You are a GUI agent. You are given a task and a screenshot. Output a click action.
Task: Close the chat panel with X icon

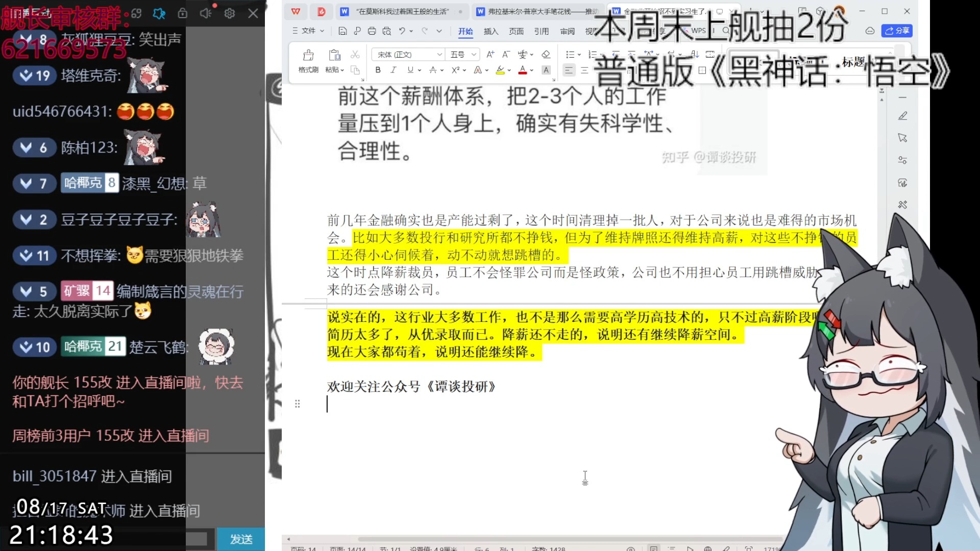pyautogui.click(x=253, y=13)
